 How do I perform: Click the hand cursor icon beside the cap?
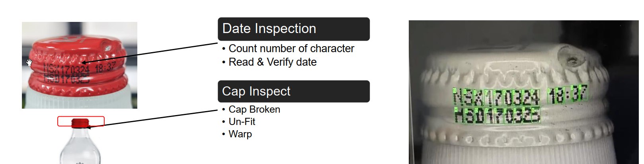[29, 62]
